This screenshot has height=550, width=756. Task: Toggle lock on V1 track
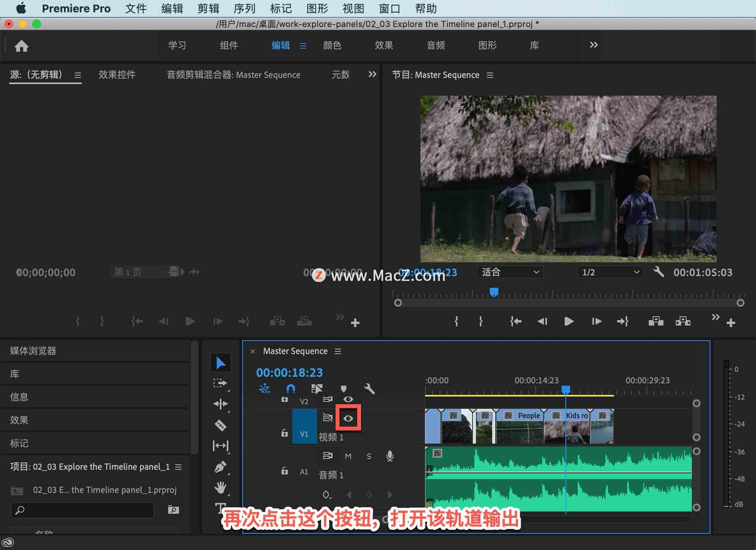pos(284,433)
